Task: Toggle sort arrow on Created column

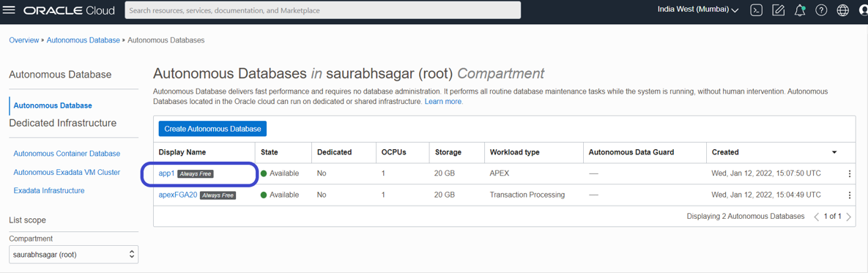Action: pos(834,152)
